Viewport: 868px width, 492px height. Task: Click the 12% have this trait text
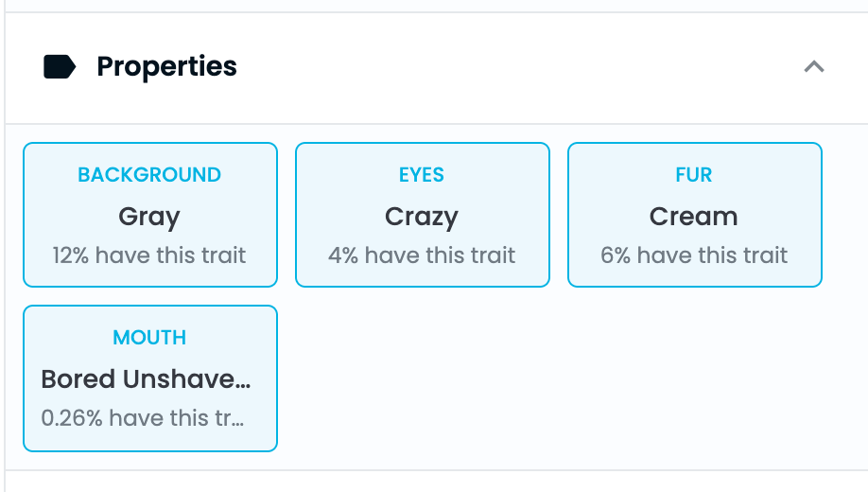coord(149,255)
